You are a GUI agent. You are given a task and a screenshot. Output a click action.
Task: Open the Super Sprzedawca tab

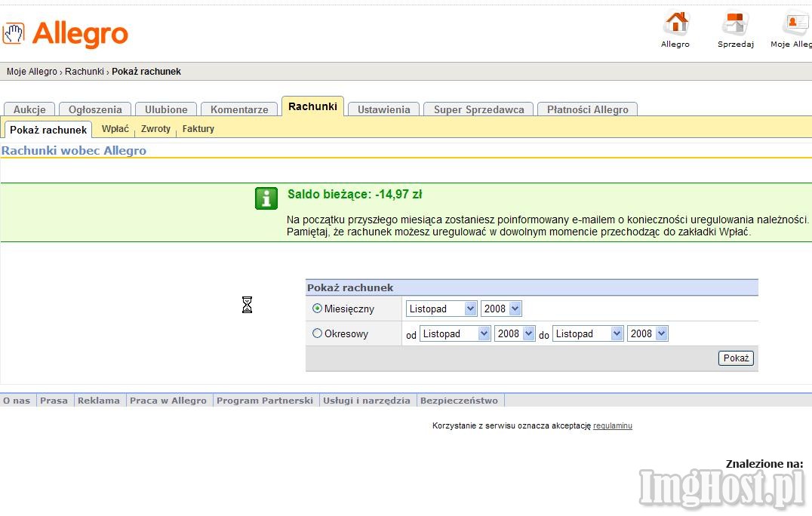479,109
